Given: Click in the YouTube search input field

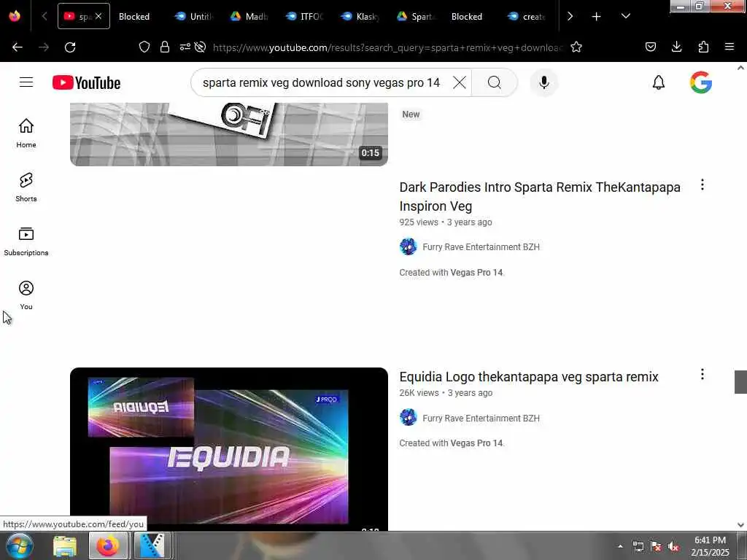Looking at the screenshot, I should pyautogui.click(x=321, y=82).
